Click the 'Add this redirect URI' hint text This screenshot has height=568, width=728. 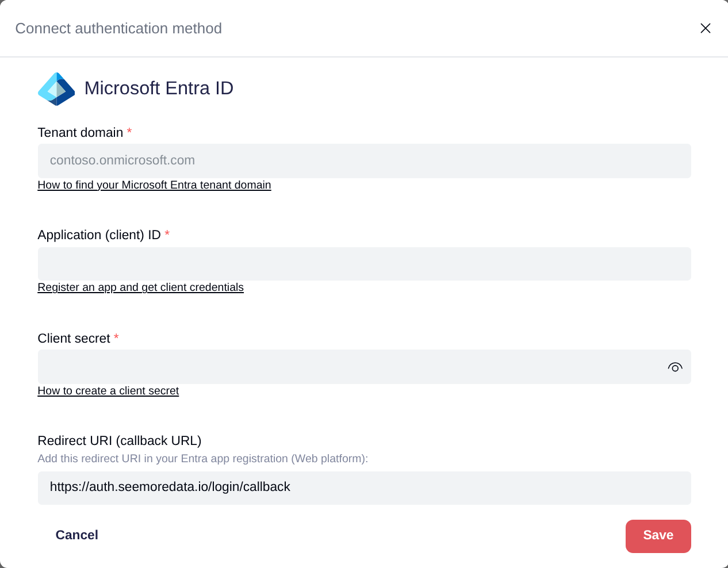coord(203,459)
